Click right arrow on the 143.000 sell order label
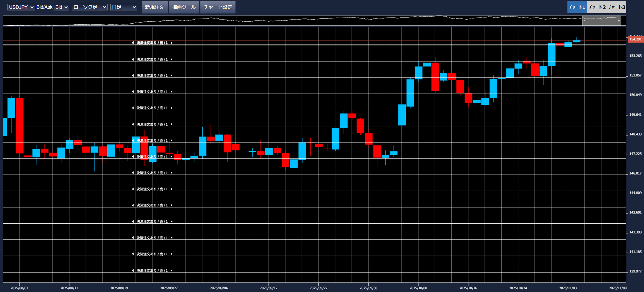 171,221
